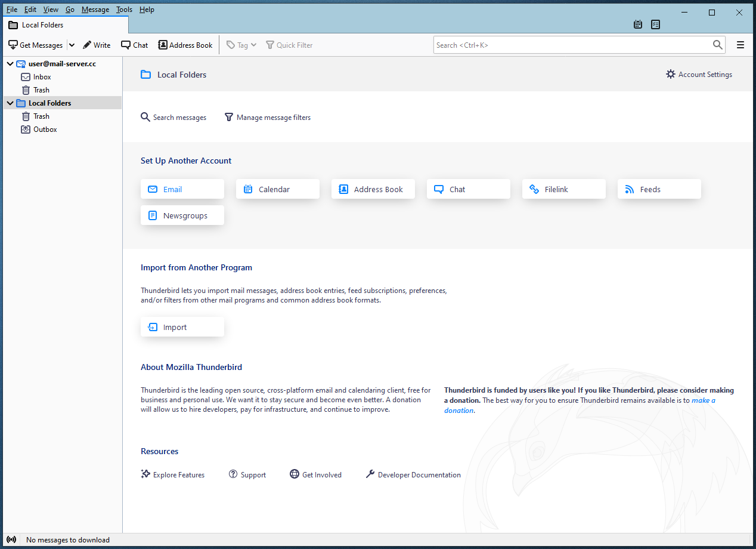756x549 pixels.
Task: Click the search magnifier icon in search box
Action: click(717, 45)
